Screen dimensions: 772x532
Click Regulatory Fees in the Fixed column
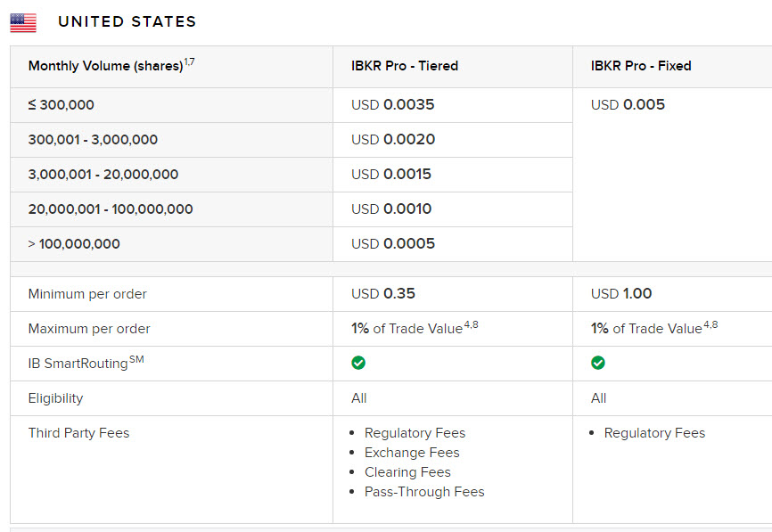pos(654,433)
